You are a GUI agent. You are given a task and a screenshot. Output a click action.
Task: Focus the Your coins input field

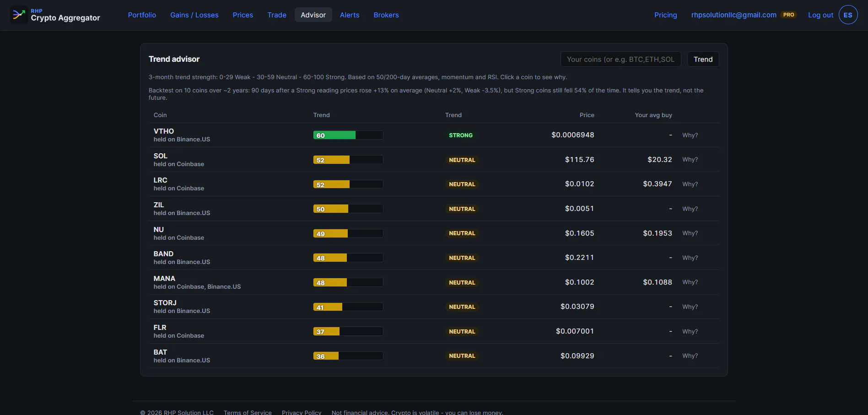621,59
